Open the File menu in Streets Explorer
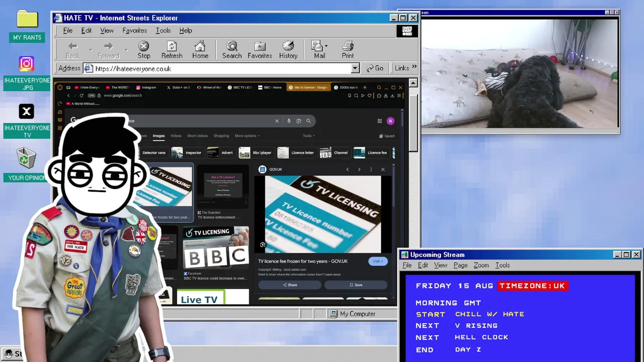Image resolution: width=644 pixels, height=362 pixels. coord(67,30)
